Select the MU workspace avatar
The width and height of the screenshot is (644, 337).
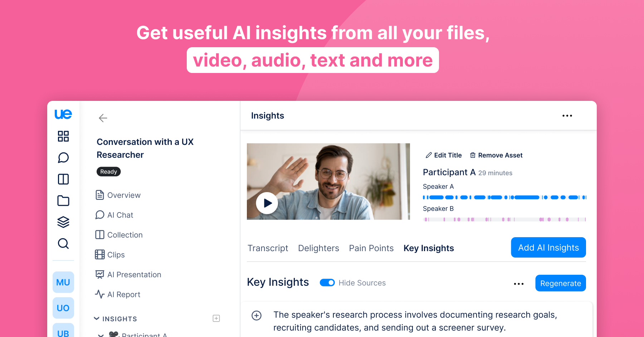[63, 282]
